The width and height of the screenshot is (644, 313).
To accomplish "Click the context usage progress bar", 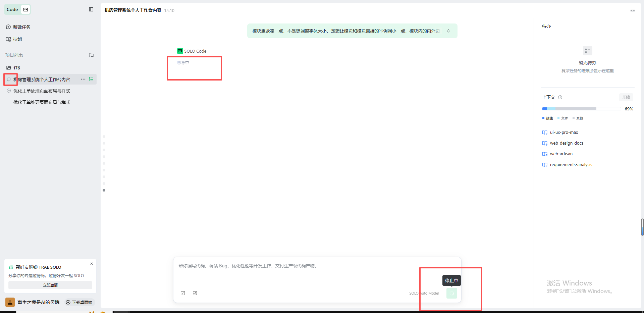I will tap(581, 109).
